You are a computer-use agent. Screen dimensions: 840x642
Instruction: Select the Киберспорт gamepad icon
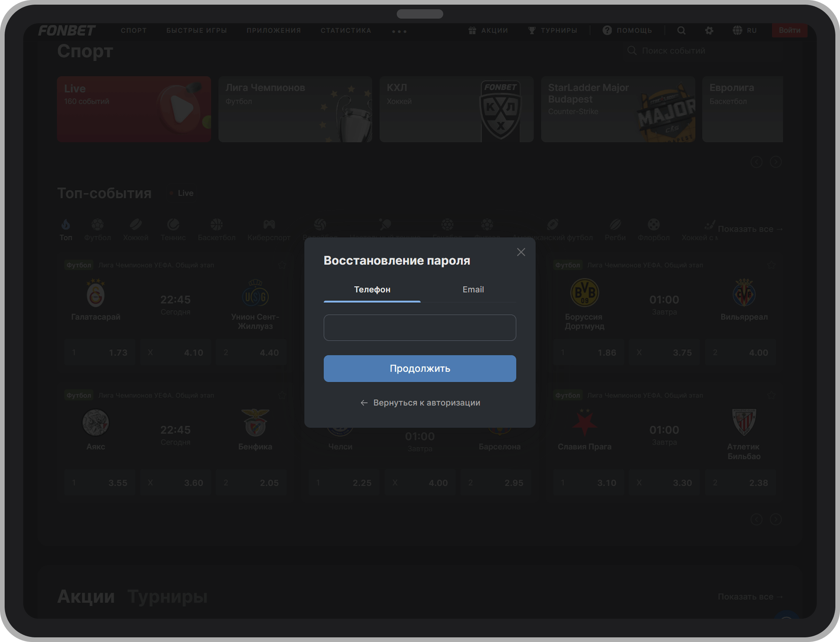269,225
